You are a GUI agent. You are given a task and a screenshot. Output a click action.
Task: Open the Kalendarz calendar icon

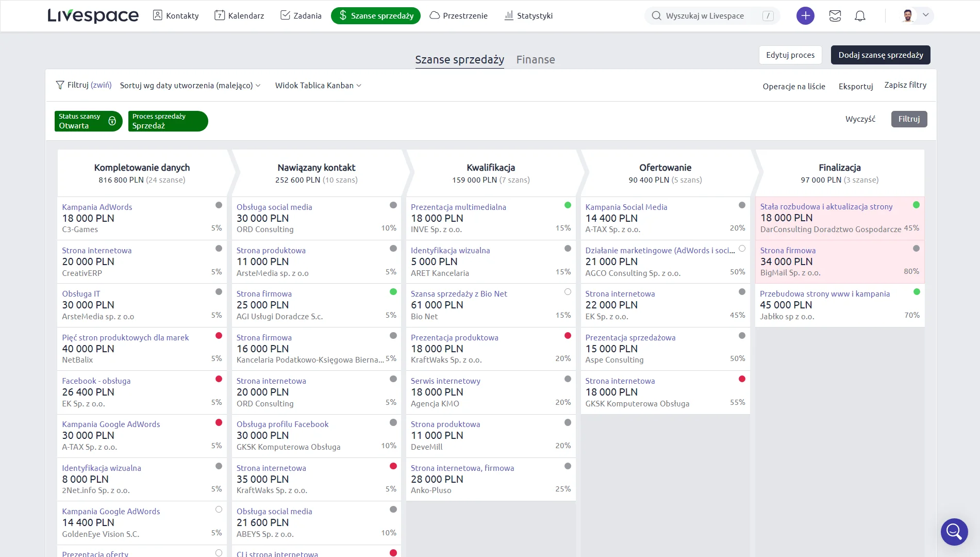click(x=219, y=15)
